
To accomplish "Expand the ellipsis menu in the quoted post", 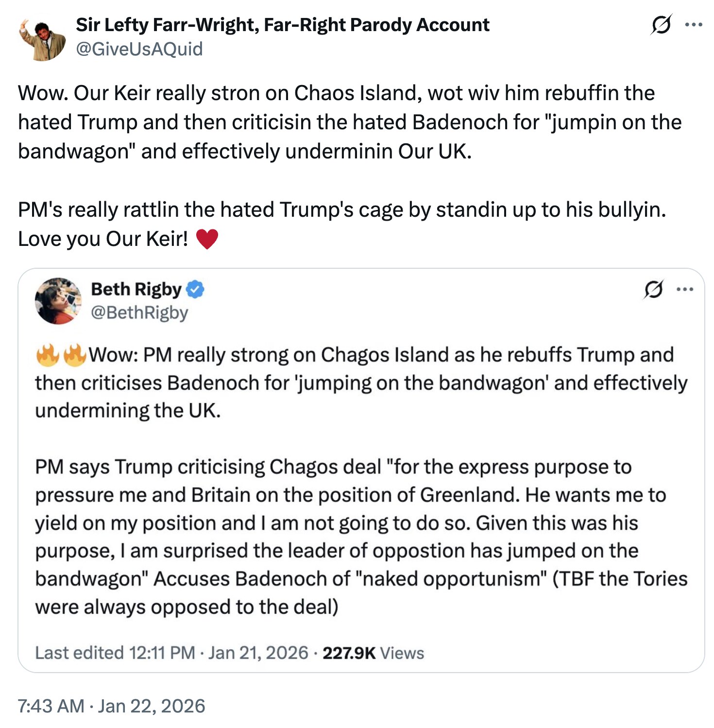I will (684, 290).
